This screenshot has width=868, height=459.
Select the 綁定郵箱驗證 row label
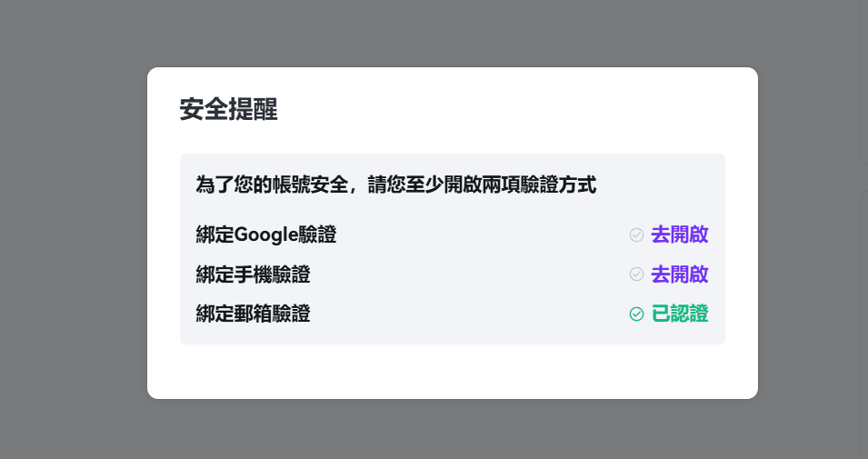(253, 314)
